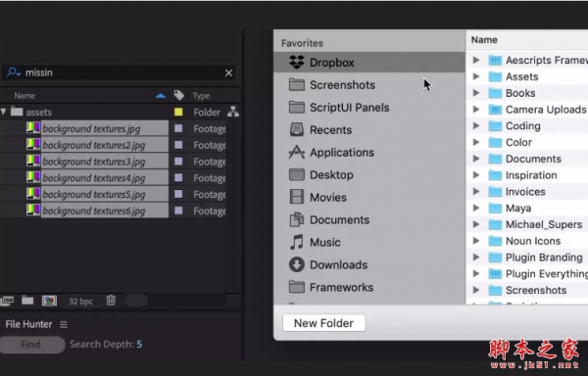The width and height of the screenshot is (588, 376).
Task: Click the search magnifier icon in Project panel
Action: (x=14, y=71)
